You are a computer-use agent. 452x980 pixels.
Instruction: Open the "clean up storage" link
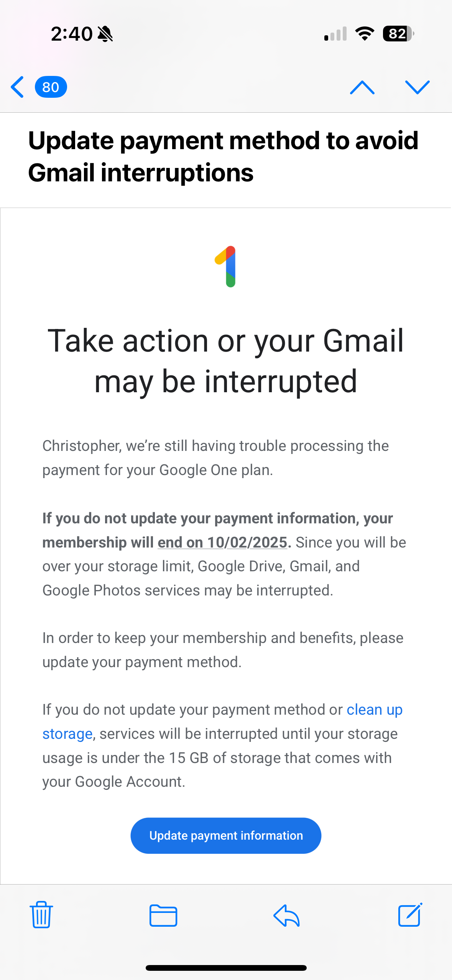(374, 710)
